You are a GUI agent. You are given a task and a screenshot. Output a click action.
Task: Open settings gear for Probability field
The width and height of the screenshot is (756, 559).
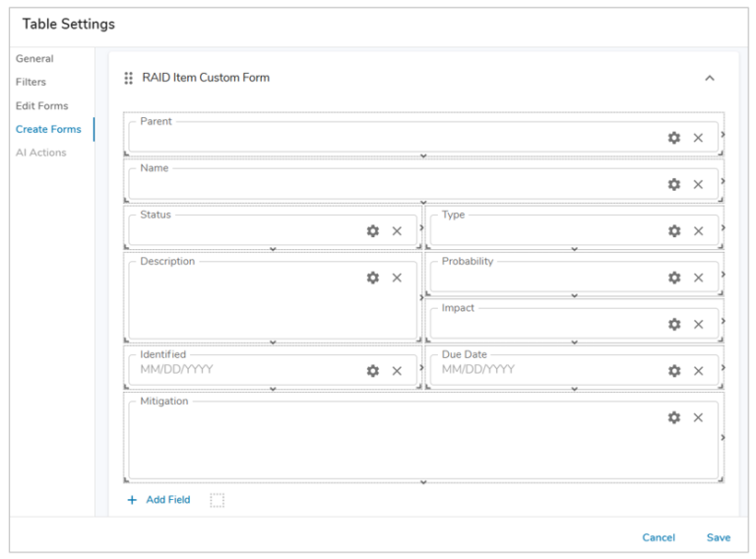674,278
